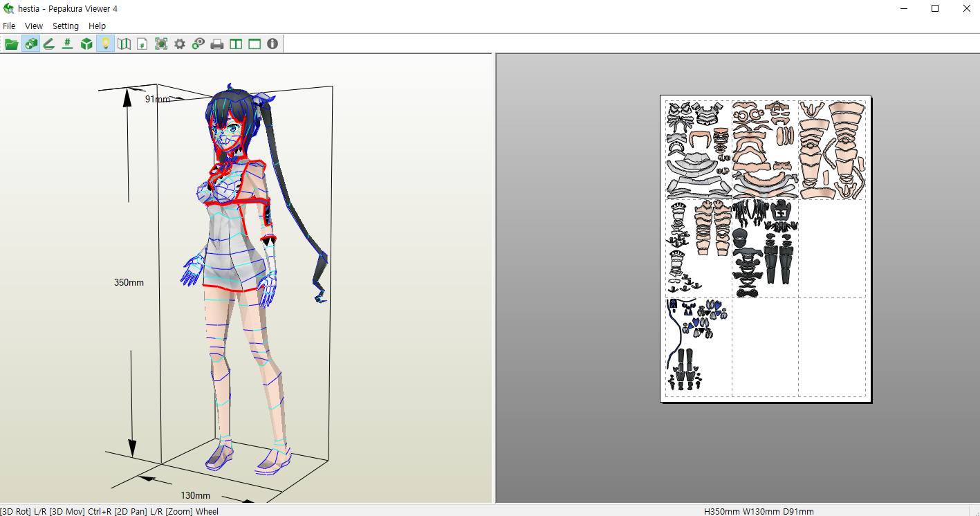Click the Pepakura app icon in title bar

(8, 9)
